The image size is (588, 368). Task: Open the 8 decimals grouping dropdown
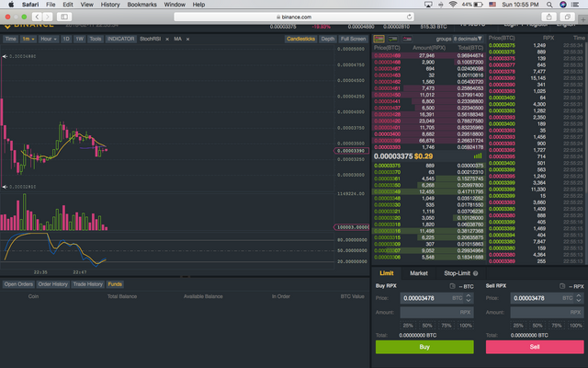(468, 39)
